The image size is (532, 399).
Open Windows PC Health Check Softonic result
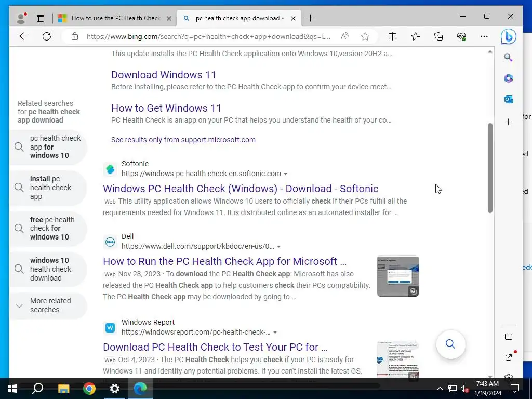(x=241, y=189)
